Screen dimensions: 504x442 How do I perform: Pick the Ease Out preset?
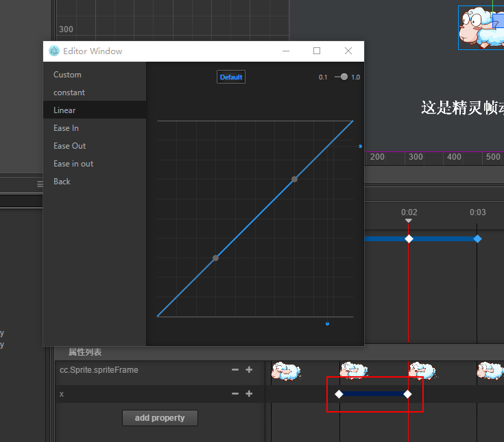(95, 146)
